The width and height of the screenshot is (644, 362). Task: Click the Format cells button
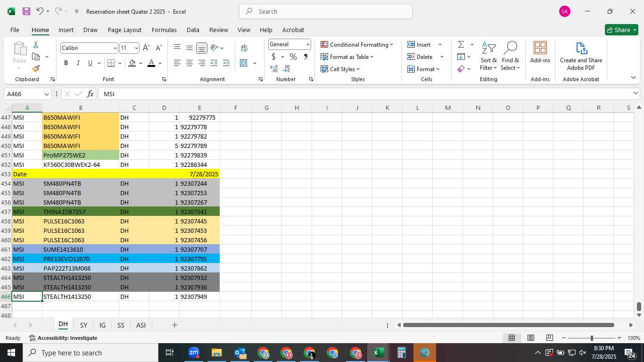coord(423,69)
